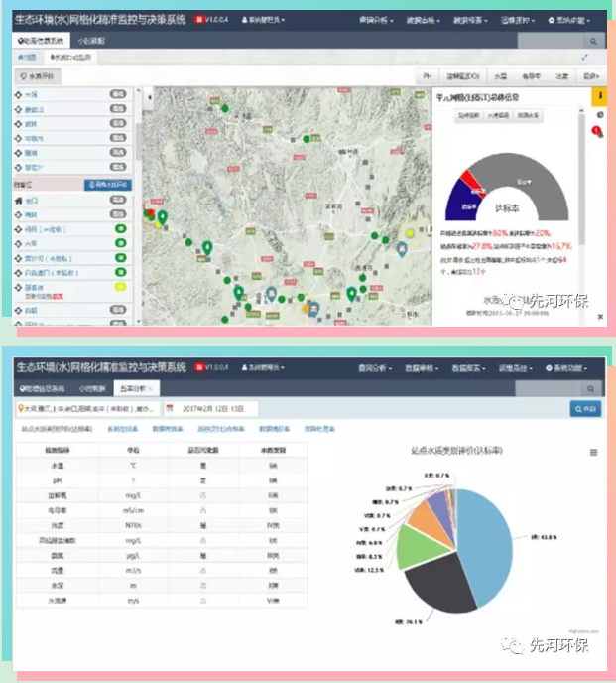The image size is (616, 683).
Task: Select the 系统比结果 sub-tab above the table
Action: (x=122, y=429)
